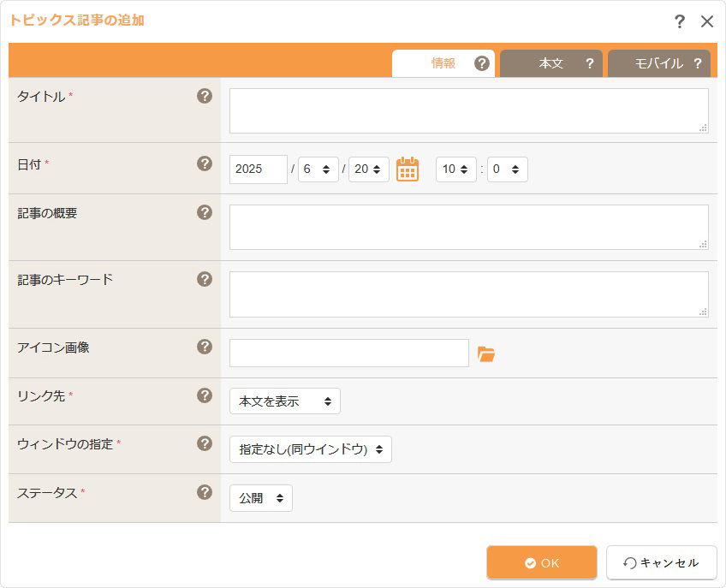Expand the month dropdown showing 6
Image resolution: width=726 pixels, height=588 pixels.
coord(318,169)
